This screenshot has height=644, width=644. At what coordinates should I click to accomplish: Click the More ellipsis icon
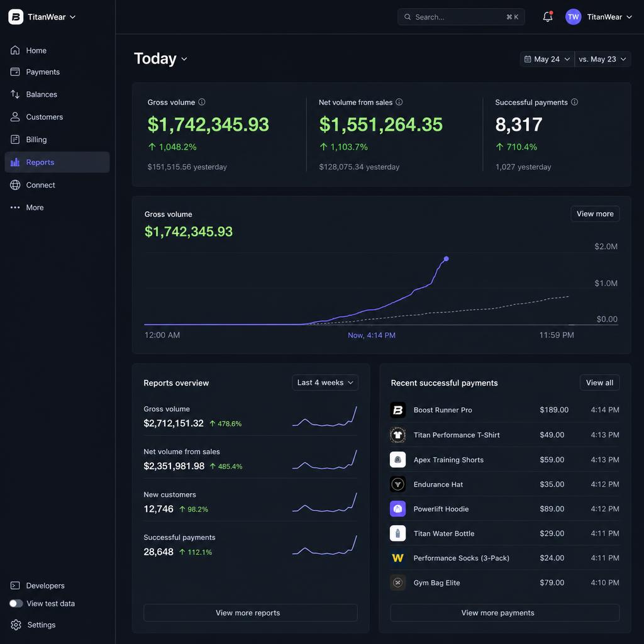tap(15, 208)
